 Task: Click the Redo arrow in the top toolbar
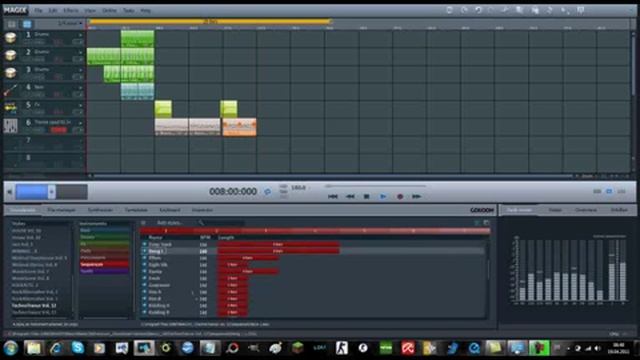pyautogui.click(x=491, y=10)
